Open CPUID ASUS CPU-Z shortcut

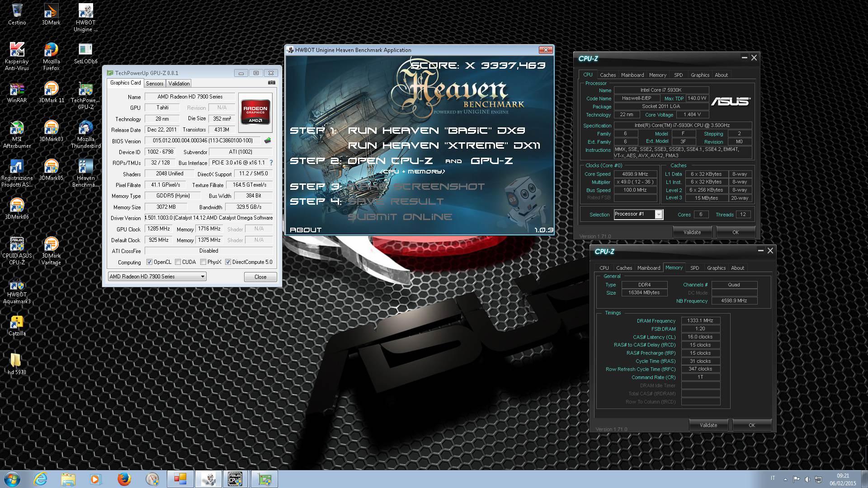coord(17,251)
